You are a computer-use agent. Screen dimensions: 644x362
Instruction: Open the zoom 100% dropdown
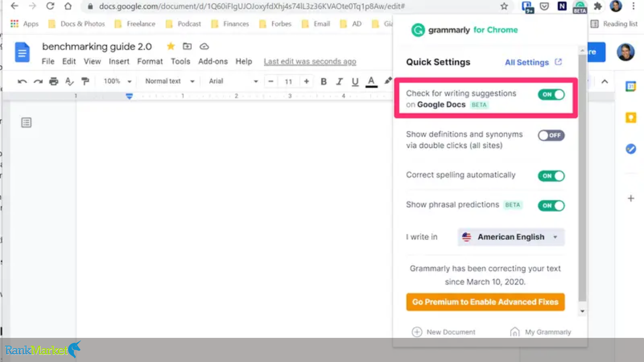[x=118, y=81]
